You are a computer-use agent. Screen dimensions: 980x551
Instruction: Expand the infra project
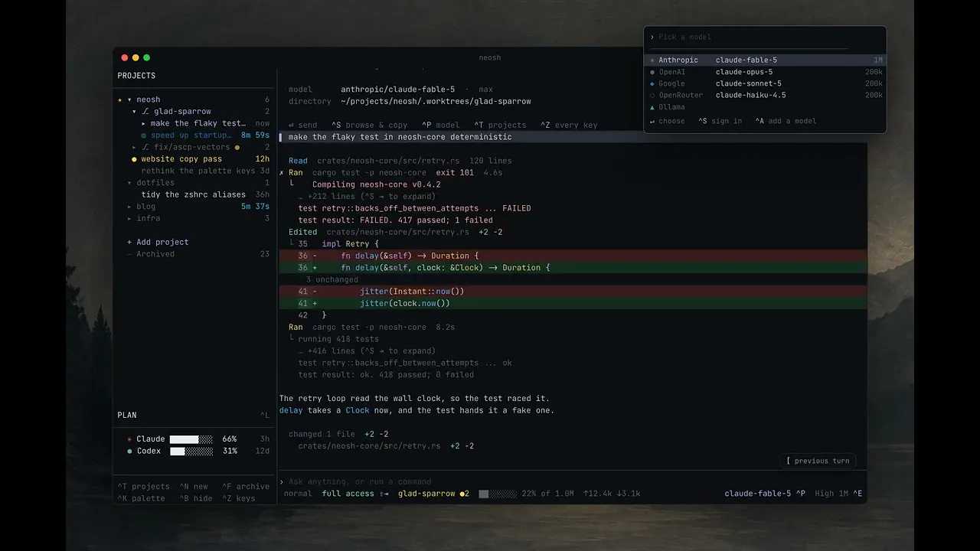[x=129, y=218]
